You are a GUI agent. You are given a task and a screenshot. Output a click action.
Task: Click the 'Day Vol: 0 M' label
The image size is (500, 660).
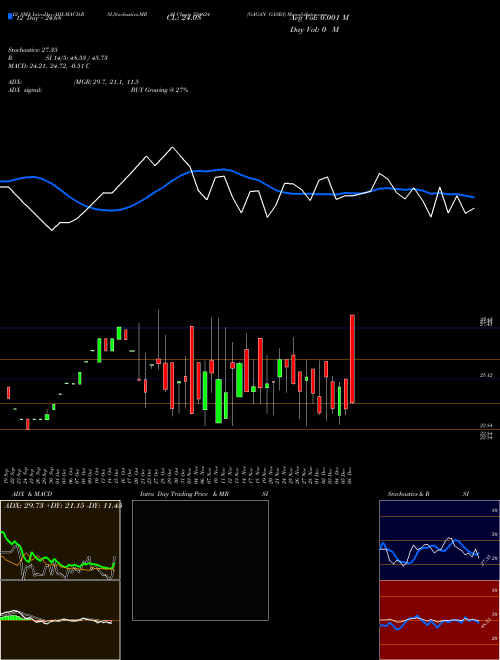click(x=314, y=30)
